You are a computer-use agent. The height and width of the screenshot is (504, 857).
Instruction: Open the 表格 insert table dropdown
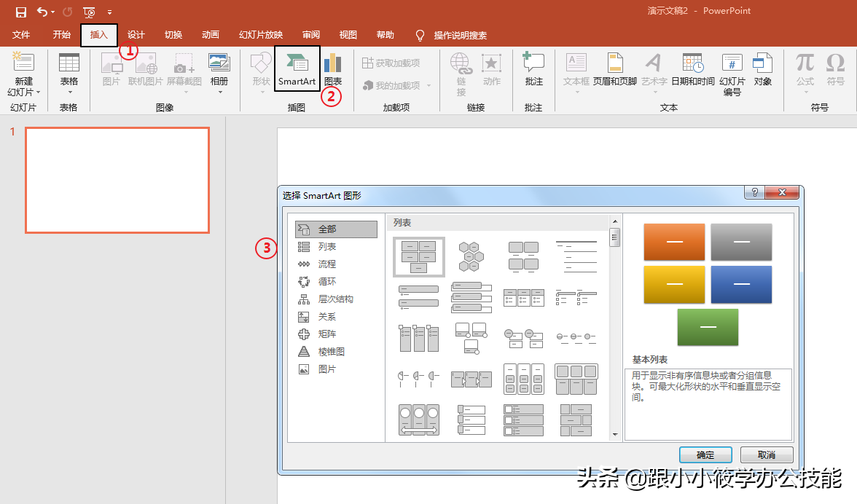coord(69,73)
